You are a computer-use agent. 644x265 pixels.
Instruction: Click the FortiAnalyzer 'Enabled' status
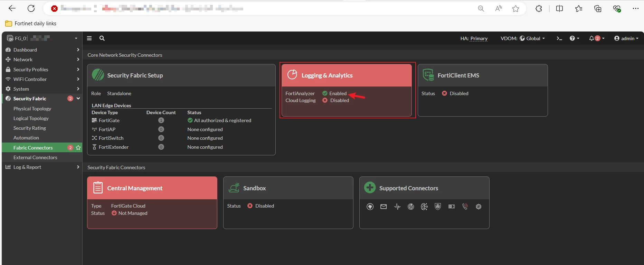pos(334,93)
